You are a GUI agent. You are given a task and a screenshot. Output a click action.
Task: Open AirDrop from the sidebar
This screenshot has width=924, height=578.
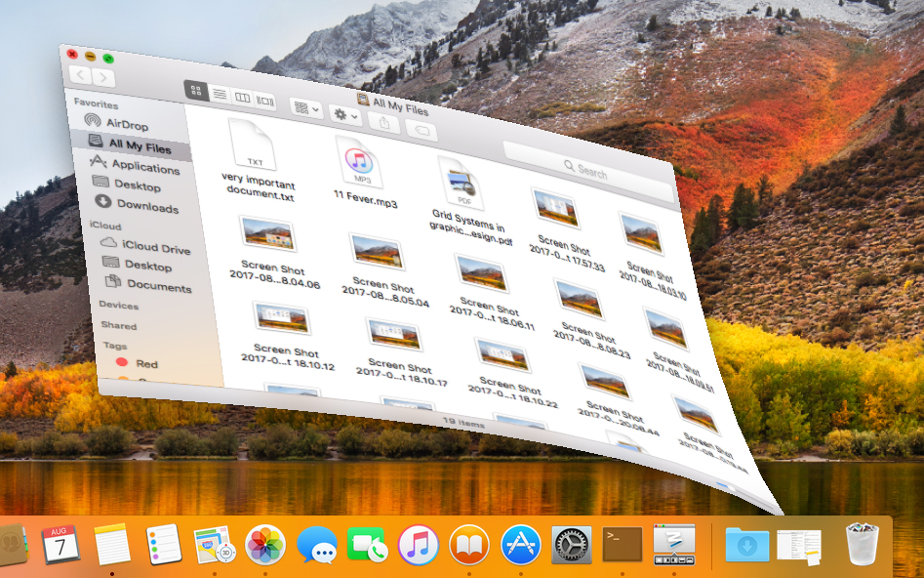123,125
